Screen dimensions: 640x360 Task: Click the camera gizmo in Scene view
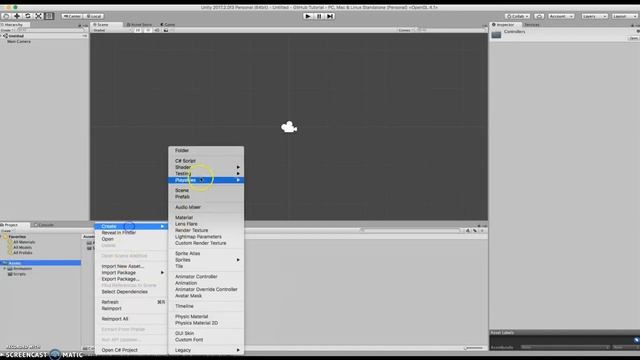289,127
